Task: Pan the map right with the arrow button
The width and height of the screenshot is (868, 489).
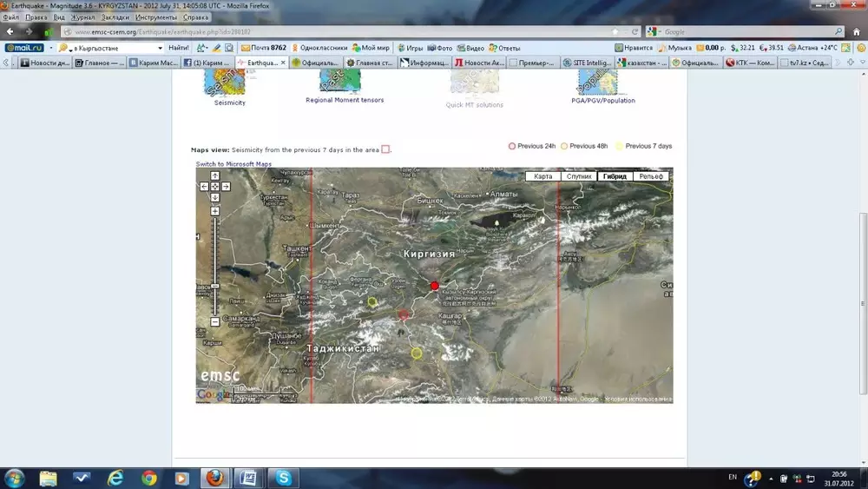Action: pyautogui.click(x=226, y=186)
